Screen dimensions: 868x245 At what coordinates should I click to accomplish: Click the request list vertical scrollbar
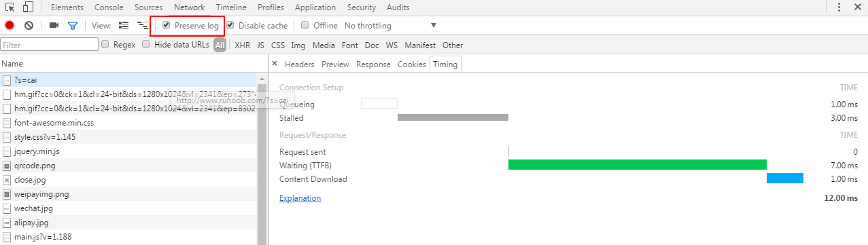click(262, 159)
